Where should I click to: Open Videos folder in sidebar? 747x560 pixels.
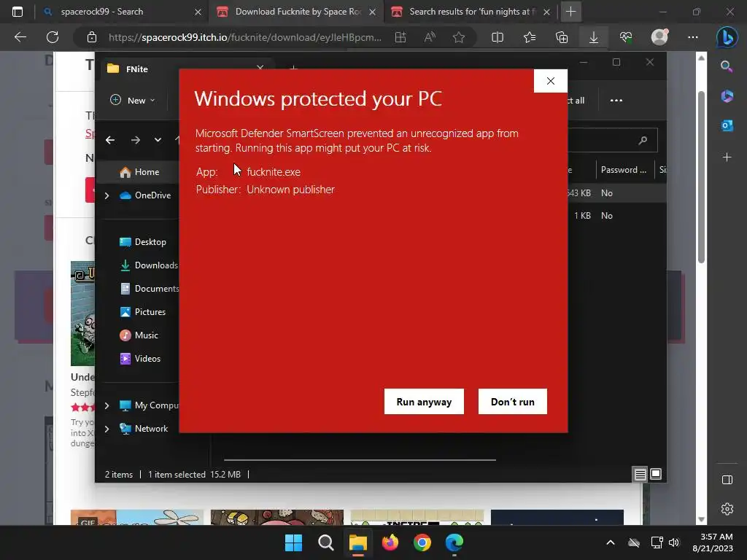tap(140, 359)
